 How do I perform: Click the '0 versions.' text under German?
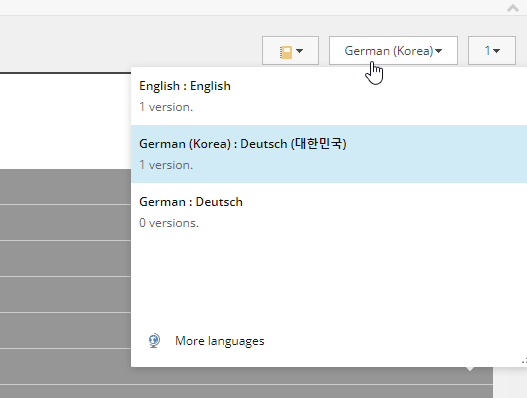169,223
